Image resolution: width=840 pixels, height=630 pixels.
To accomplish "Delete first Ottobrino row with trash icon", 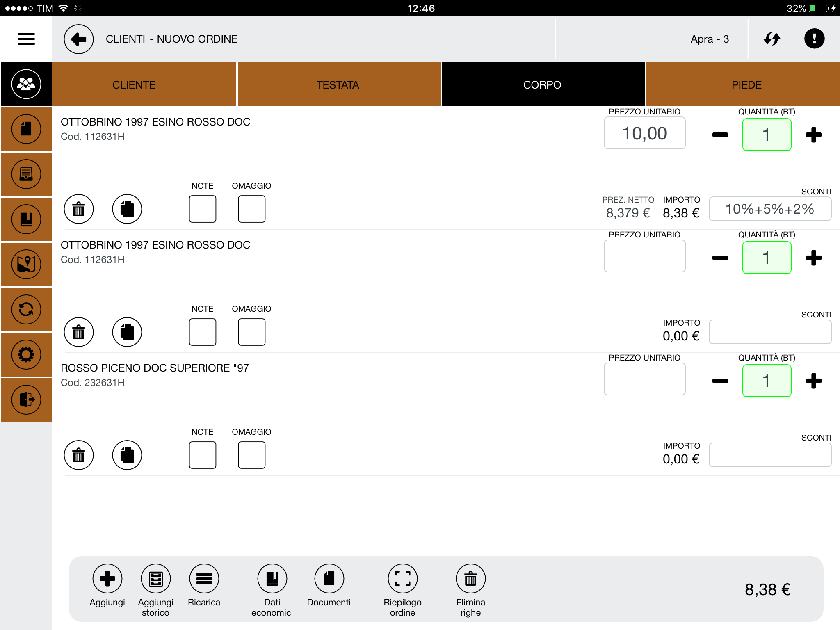I will (78, 209).
